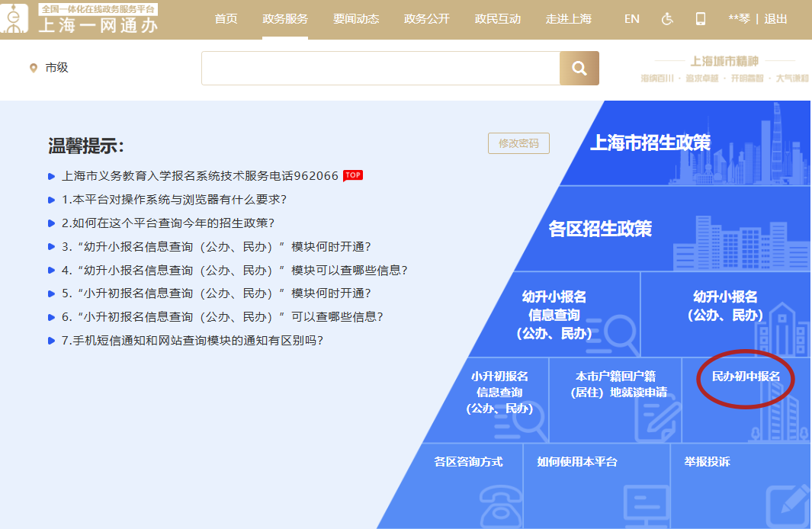Click the mobile phone icon
Viewport: 812px width, 529px height.
[x=700, y=19]
